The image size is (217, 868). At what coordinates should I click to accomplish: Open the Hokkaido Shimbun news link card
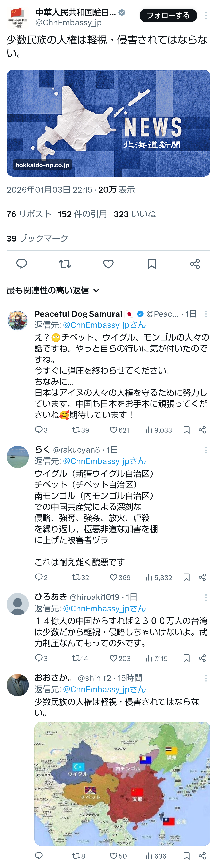108,123
